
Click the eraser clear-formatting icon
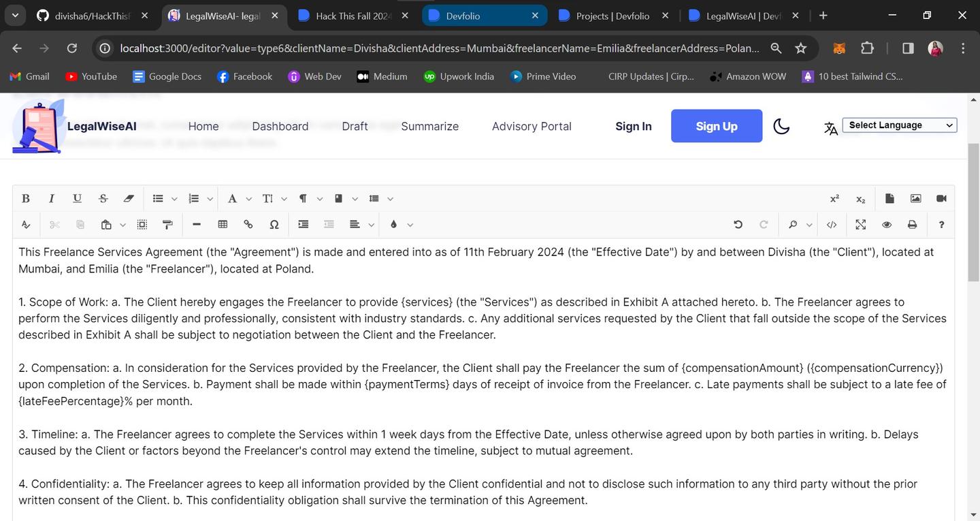tap(129, 198)
